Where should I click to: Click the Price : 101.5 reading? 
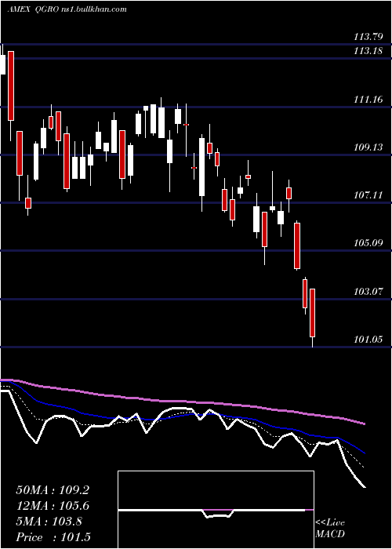coord(53,537)
